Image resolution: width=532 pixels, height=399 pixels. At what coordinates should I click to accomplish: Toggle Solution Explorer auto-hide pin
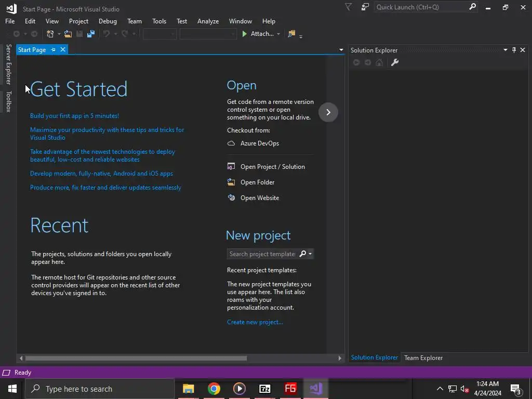pyautogui.click(x=514, y=50)
